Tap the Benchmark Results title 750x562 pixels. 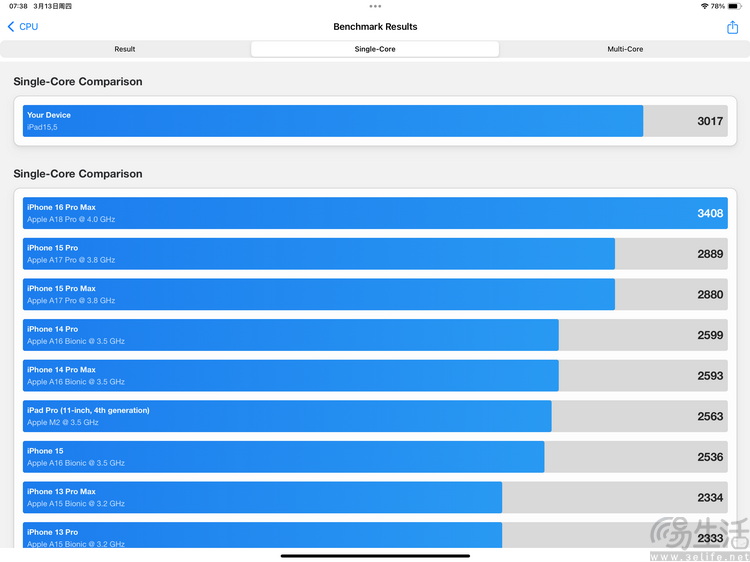pos(375,27)
